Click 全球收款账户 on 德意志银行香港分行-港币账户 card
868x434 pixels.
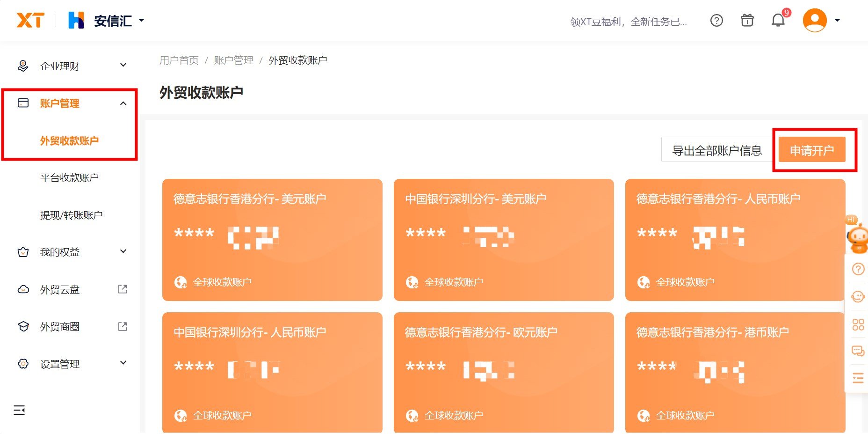(686, 416)
